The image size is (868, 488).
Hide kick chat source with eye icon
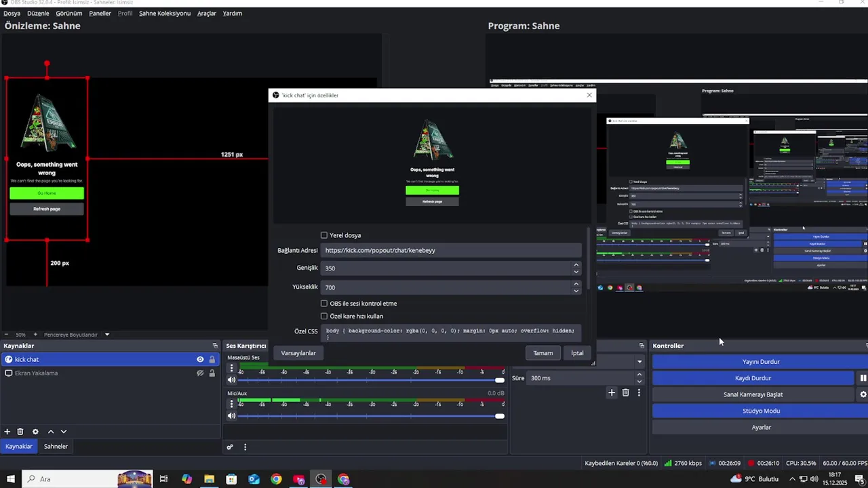click(x=200, y=360)
